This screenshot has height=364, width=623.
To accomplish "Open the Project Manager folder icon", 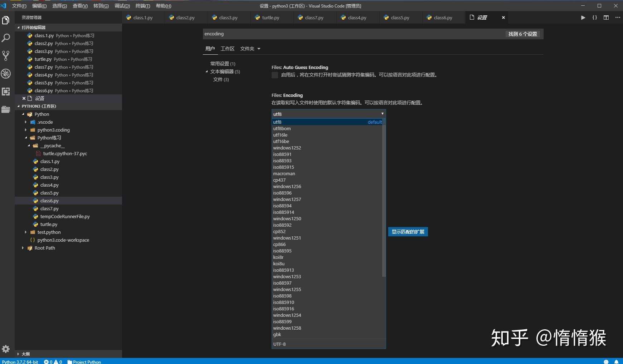I will pyautogui.click(x=6, y=109).
